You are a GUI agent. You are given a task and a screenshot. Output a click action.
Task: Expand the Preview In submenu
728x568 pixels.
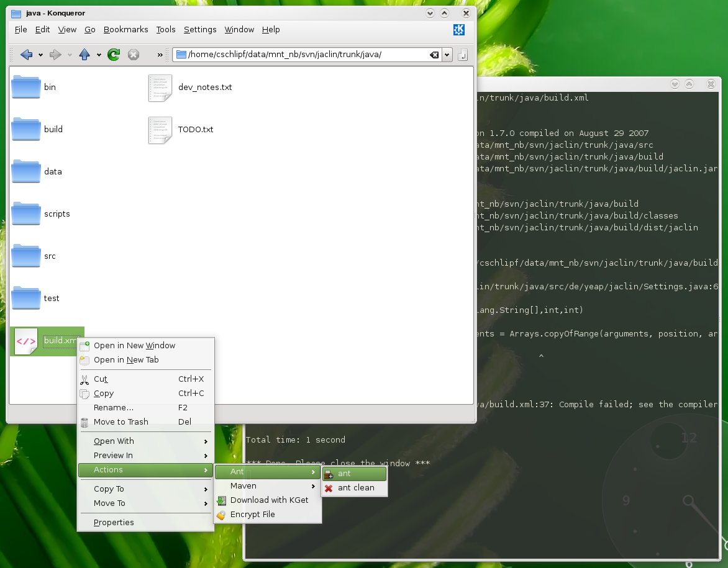[145, 456]
